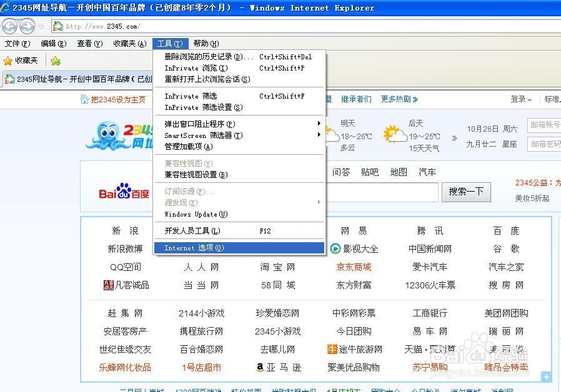The width and height of the screenshot is (561, 392).
Task: Click the Internet Explorer title bar icon
Action: 5,7
